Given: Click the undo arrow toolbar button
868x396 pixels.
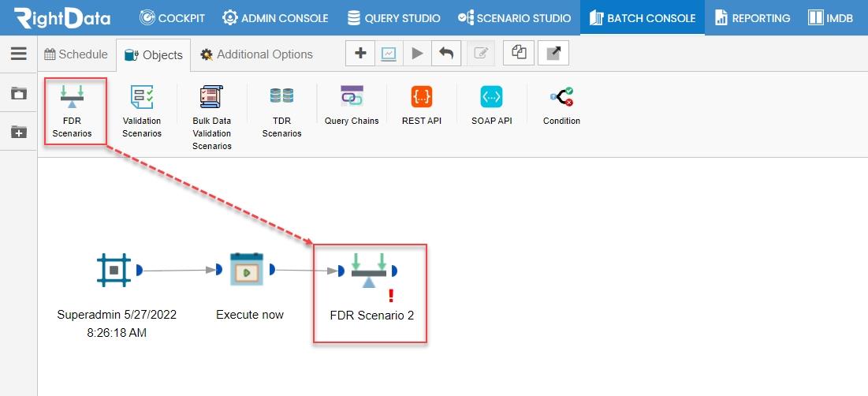Looking at the screenshot, I should (446, 53).
